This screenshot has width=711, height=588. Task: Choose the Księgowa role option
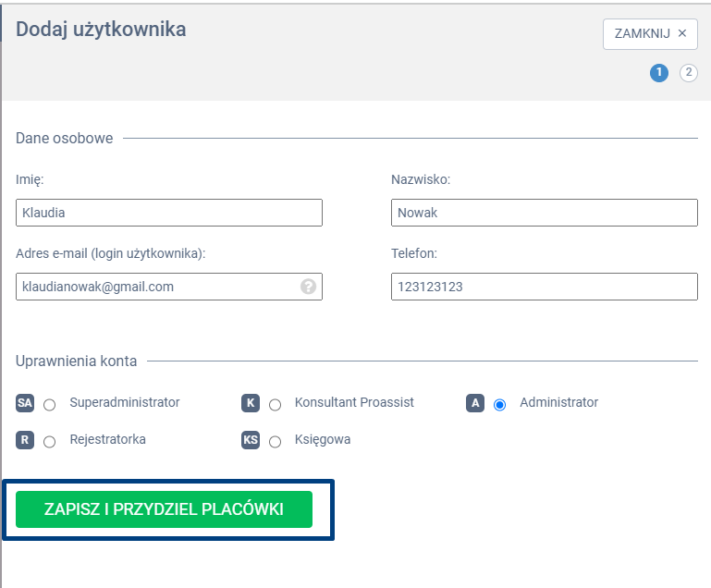(275, 441)
